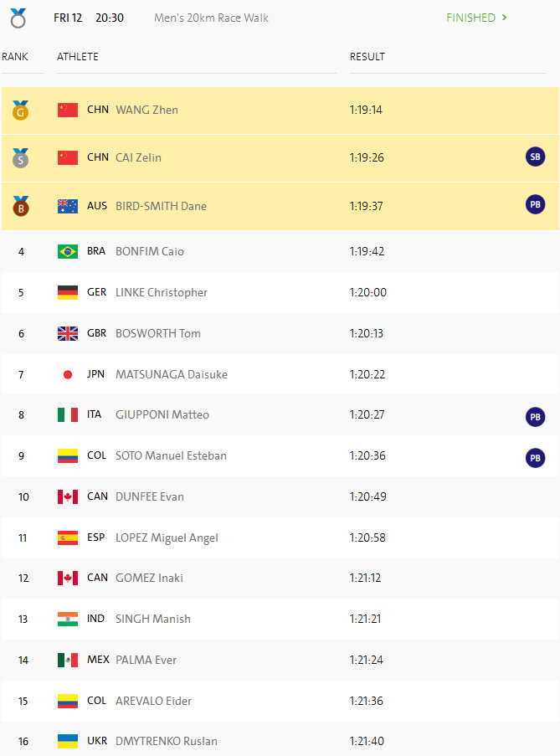The image size is (560, 756).
Task: Click the gold medal icon for WANG Zhen
Action: (20, 110)
